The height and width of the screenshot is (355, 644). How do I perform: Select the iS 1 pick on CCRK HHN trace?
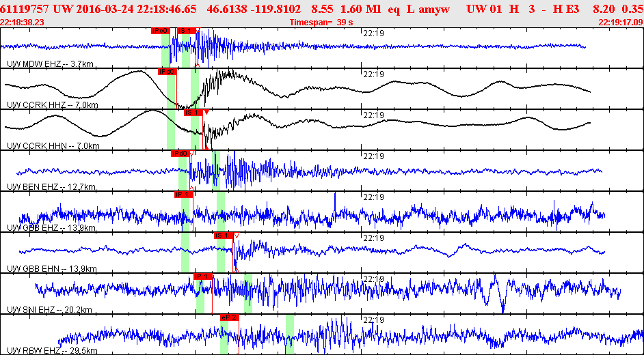click(193, 113)
